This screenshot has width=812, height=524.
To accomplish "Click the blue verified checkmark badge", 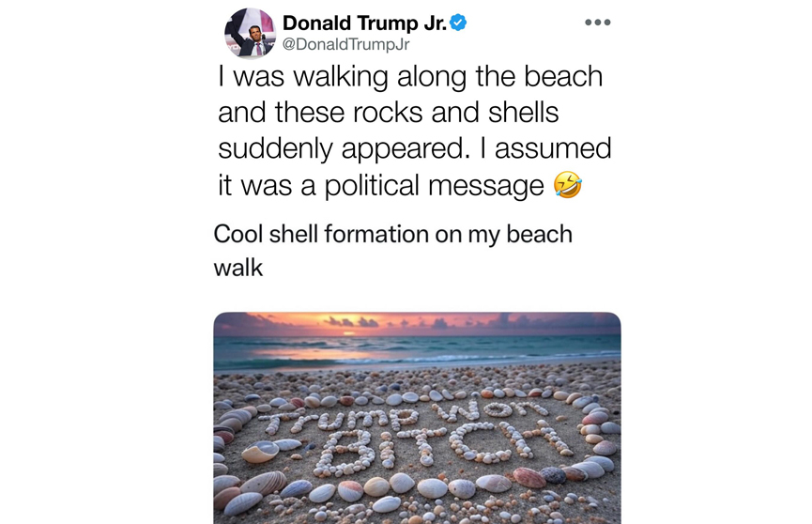I will (458, 23).
